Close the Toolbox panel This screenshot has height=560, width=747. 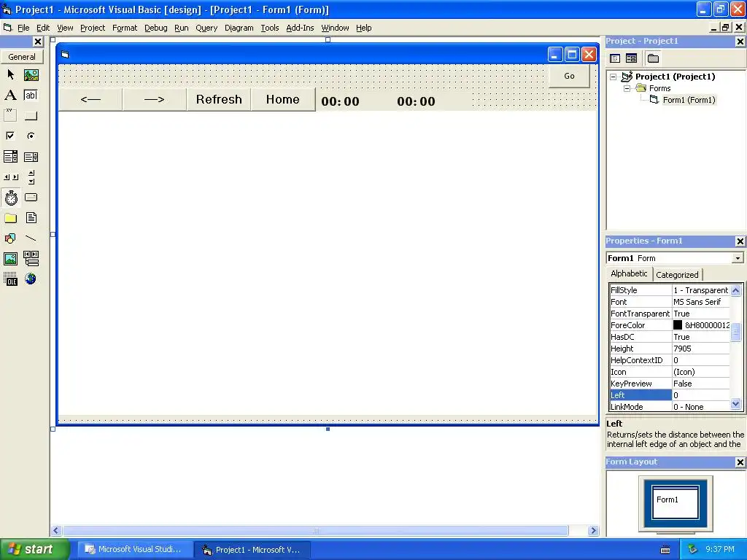[38, 42]
